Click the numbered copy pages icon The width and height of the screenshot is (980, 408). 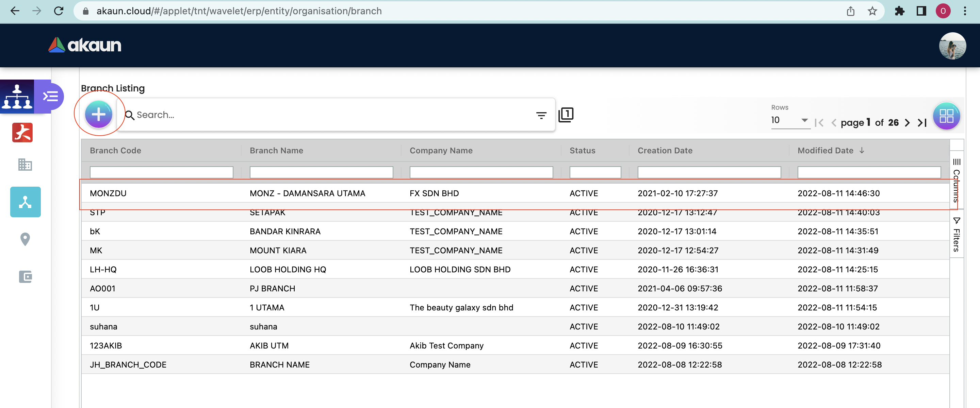pos(566,115)
